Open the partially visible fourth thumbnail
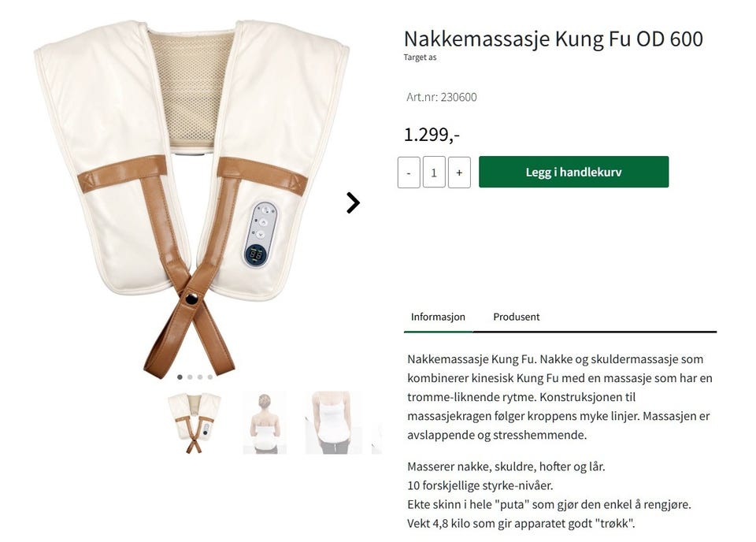Screen dimensions: 756x542 (376, 439)
